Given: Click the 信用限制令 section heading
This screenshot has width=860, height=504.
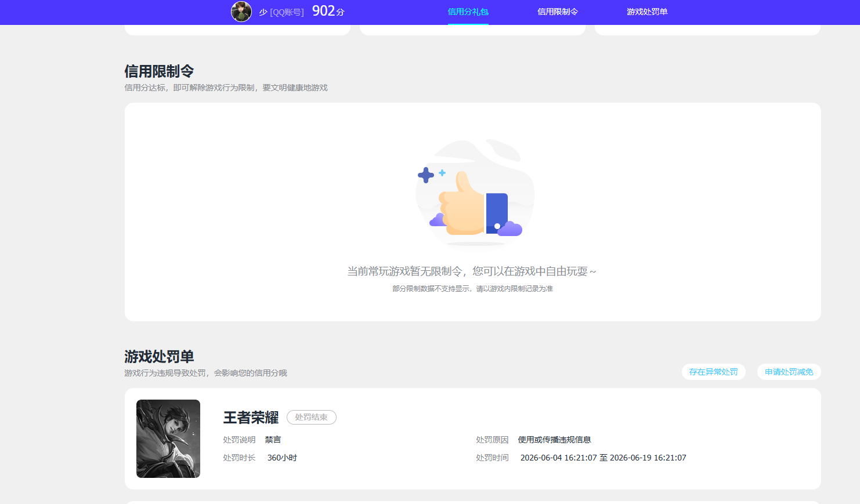Looking at the screenshot, I should click(x=159, y=71).
